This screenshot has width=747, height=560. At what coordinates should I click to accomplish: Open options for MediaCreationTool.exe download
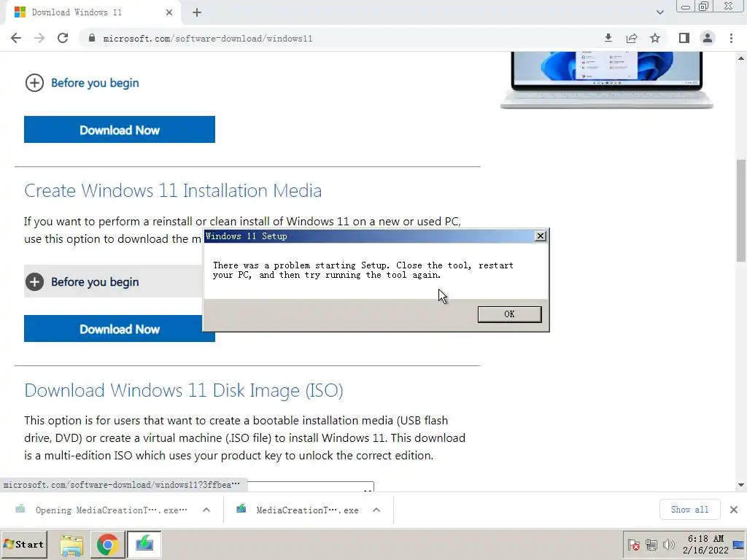[x=376, y=510]
